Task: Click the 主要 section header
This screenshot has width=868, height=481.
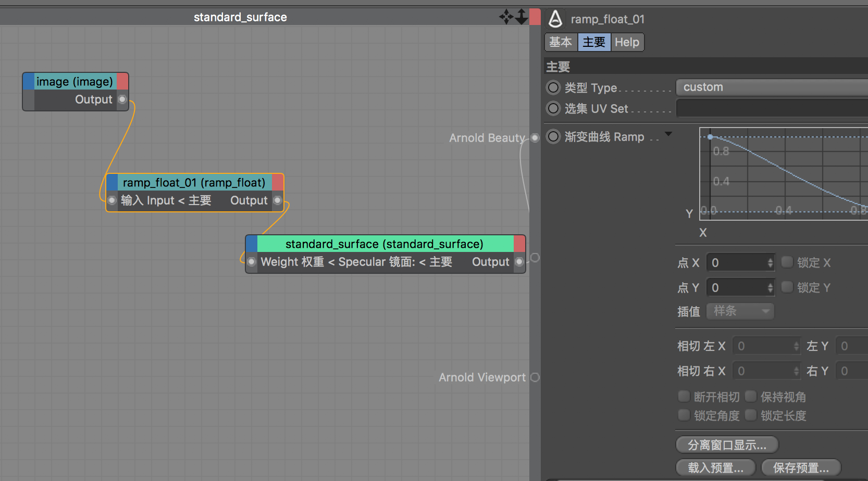Action: pyautogui.click(x=705, y=67)
